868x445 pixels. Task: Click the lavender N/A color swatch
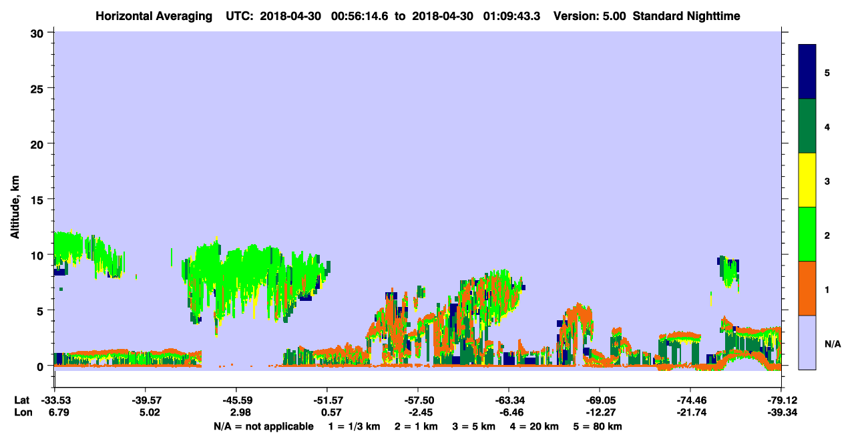pos(807,342)
